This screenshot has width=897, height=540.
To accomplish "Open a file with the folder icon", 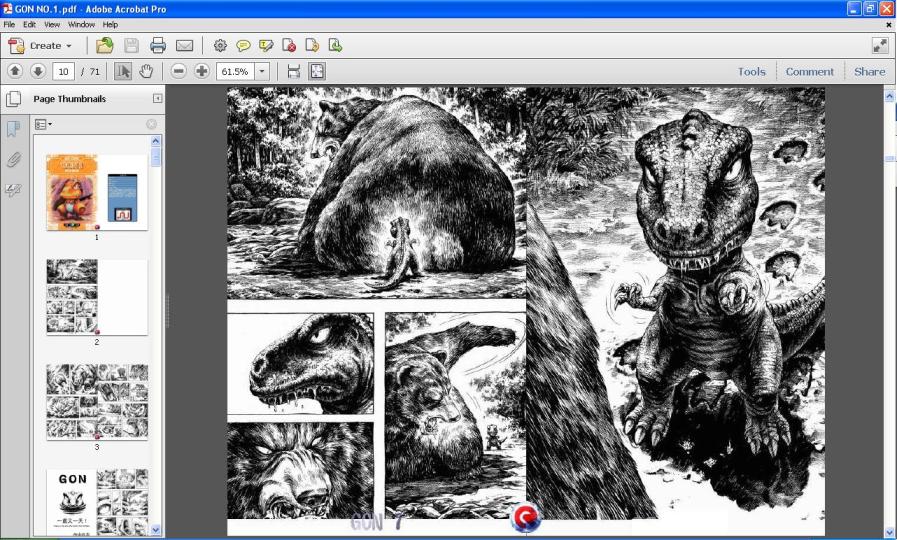I will (104, 45).
